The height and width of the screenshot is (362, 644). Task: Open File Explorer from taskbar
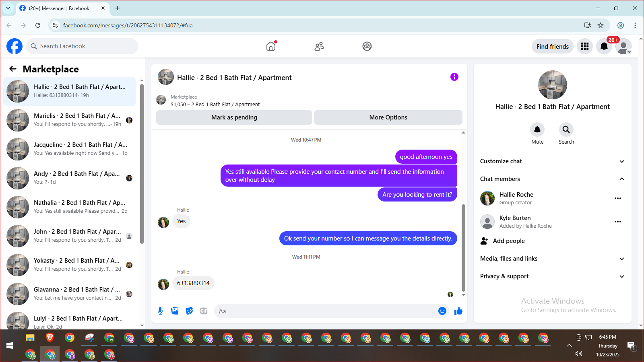[x=30, y=338]
